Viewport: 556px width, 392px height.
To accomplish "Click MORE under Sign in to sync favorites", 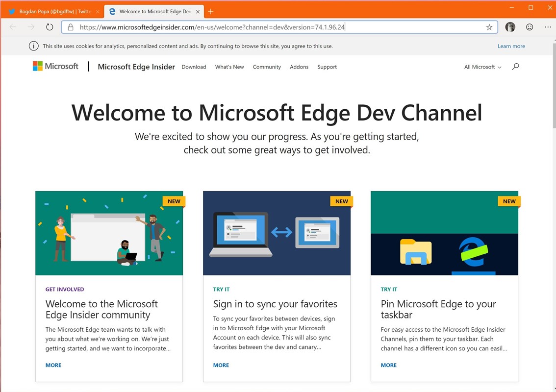I will (x=221, y=365).
